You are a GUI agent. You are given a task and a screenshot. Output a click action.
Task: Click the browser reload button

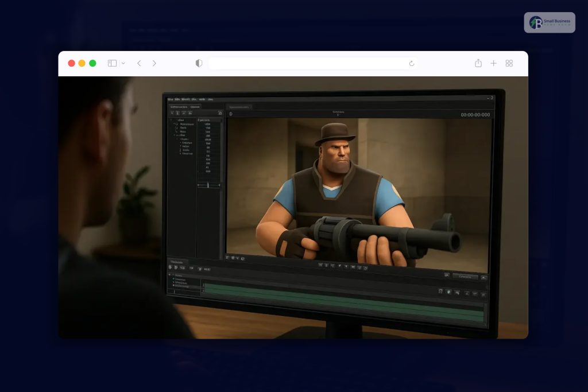(x=412, y=63)
